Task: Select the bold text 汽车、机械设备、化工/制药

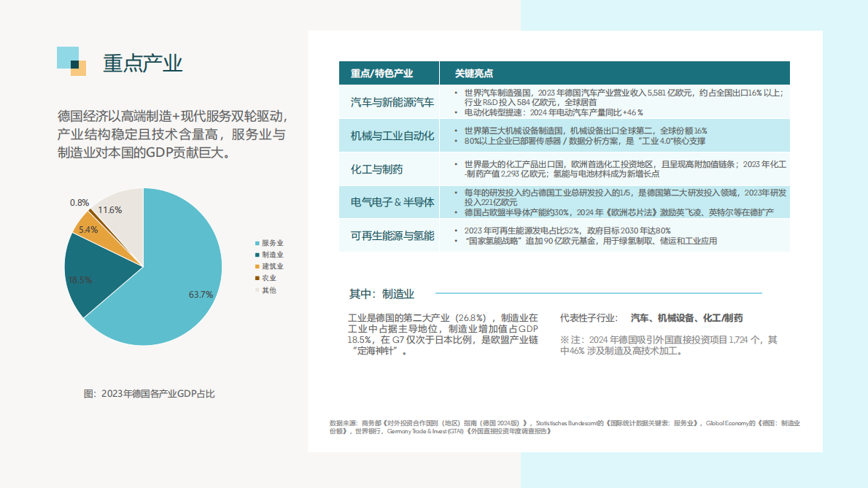Action: point(686,318)
